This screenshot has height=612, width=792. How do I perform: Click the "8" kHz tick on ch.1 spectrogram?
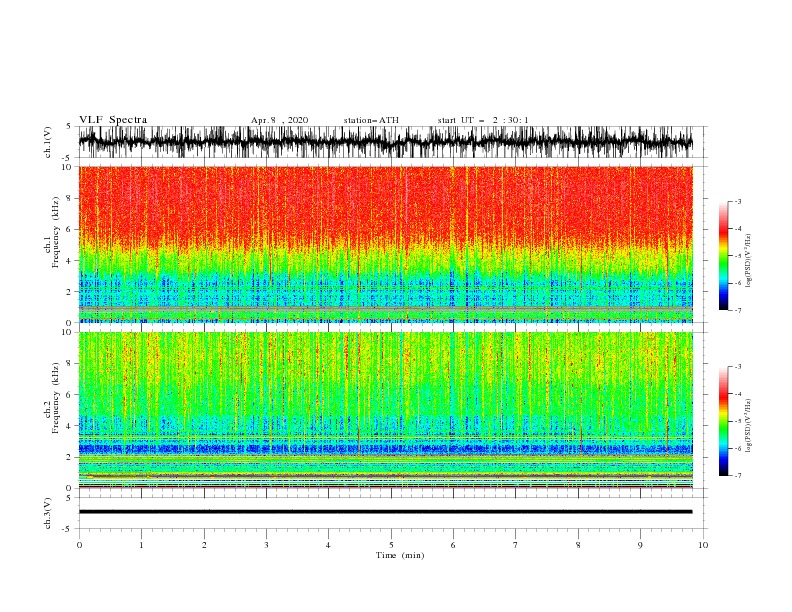[x=69, y=198]
